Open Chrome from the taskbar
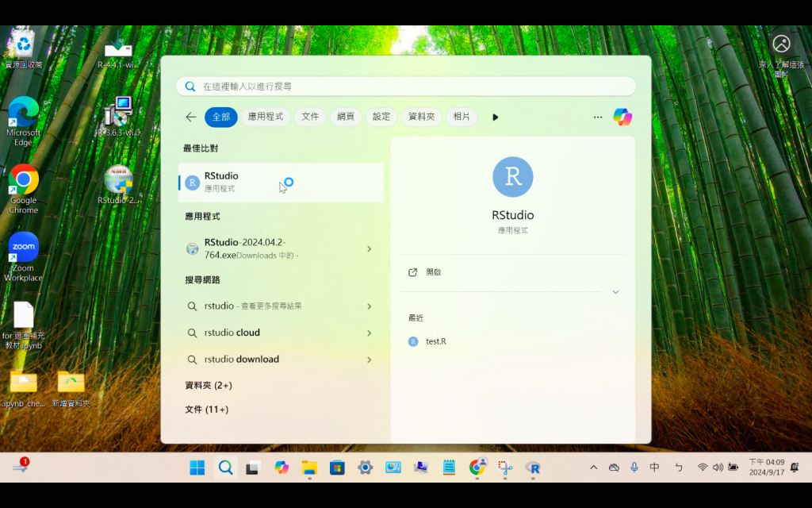Image resolution: width=812 pixels, height=508 pixels. [x=477, y=468]
